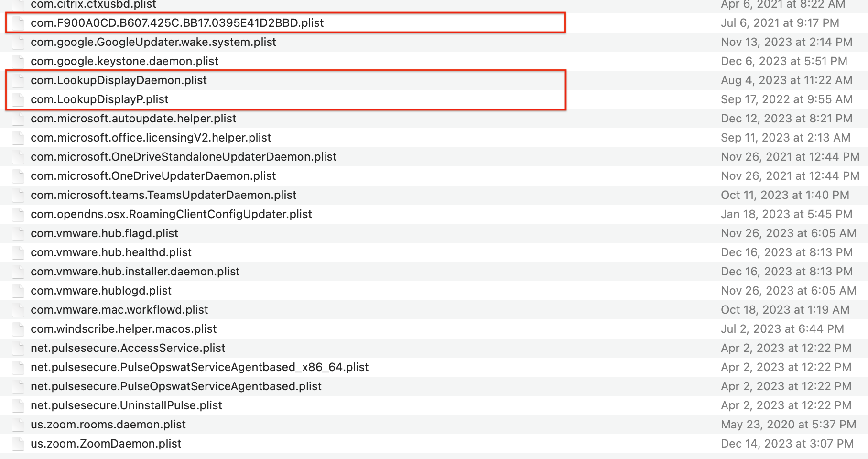The height and width of the screenshot is (459, 868).
Task: Select the com.LookupDisplayP.plist entry
Action: [99, 99]
